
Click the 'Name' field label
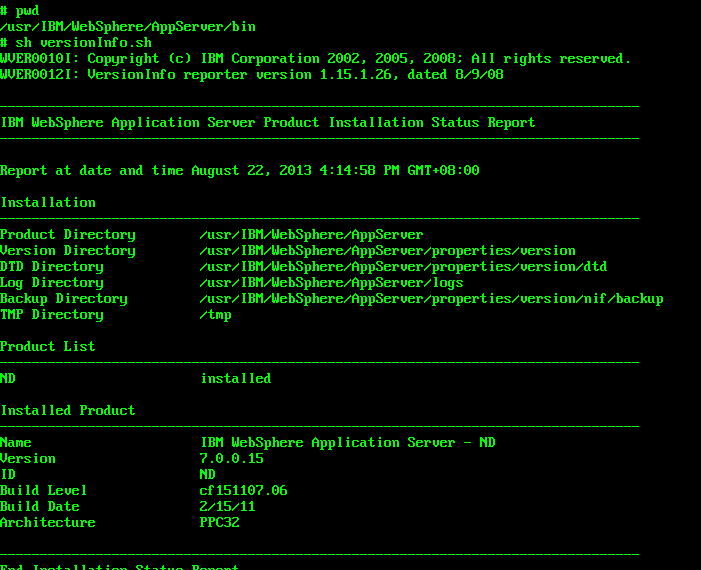pos(16,443)
